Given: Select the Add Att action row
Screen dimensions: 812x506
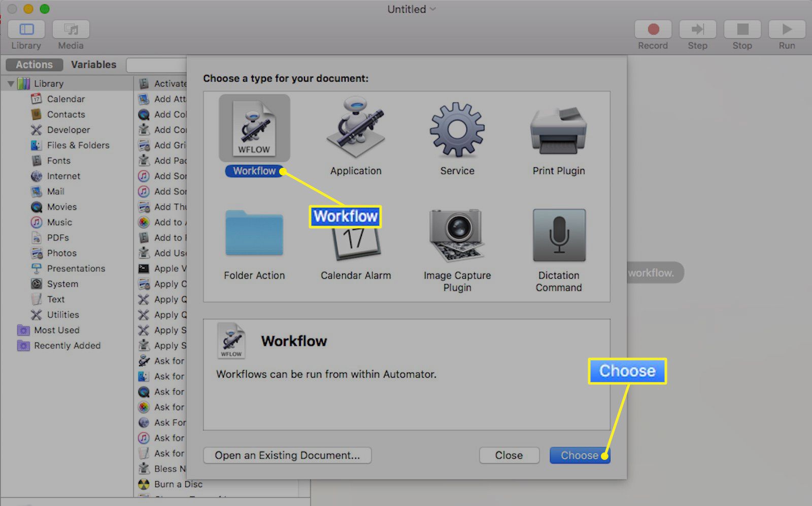Looking at the screenshot, I should (162, 99).
